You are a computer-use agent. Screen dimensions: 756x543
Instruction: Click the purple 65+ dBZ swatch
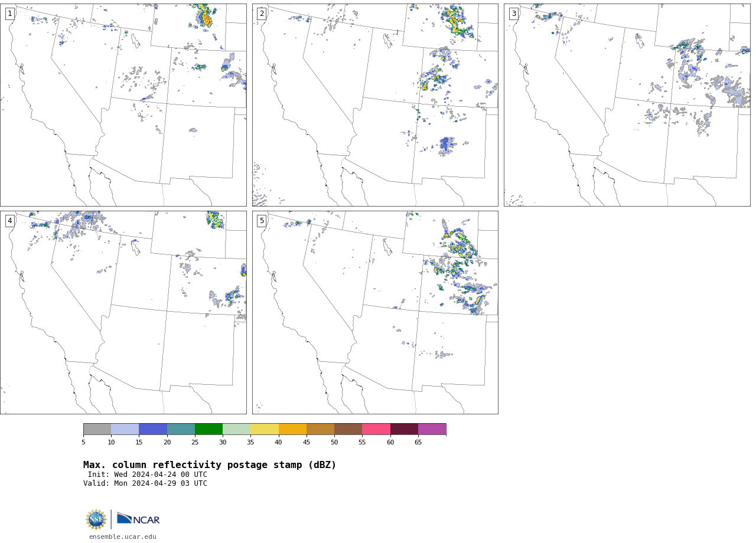point(432,429)
